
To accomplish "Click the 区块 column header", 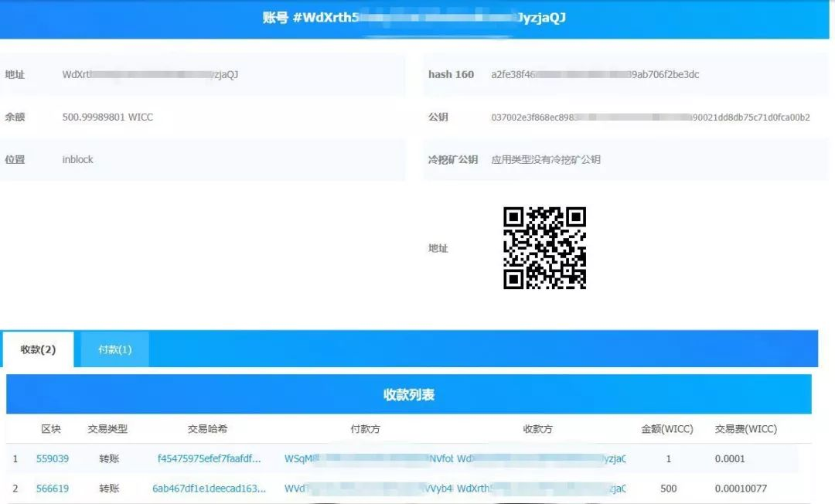I will tap(51, 429).
